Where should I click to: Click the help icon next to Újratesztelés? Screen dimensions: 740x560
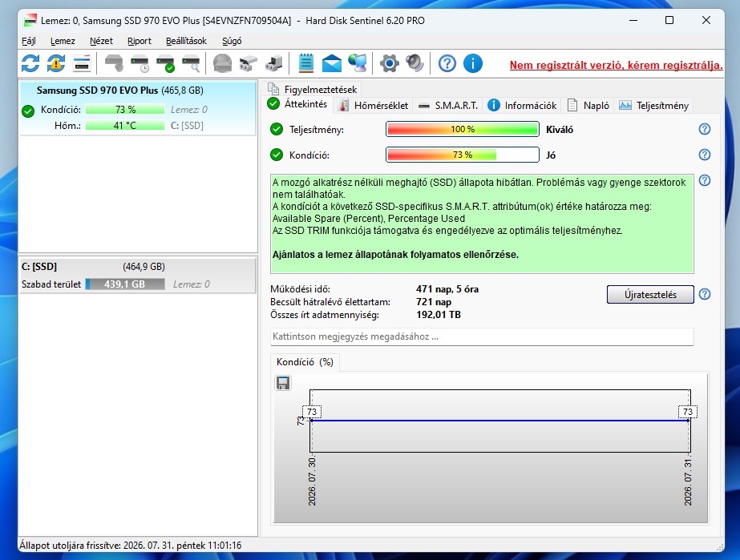[705, 294]
